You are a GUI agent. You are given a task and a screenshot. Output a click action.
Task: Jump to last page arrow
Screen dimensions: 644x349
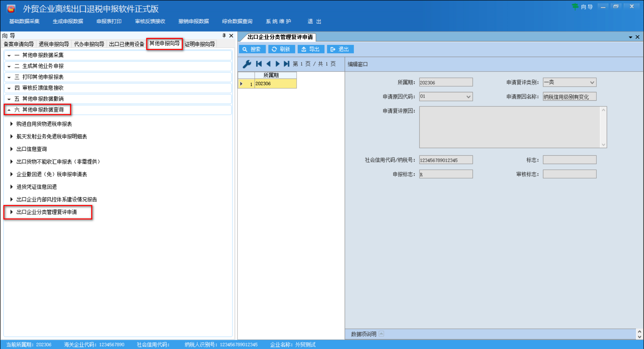(x=286, y=64)
